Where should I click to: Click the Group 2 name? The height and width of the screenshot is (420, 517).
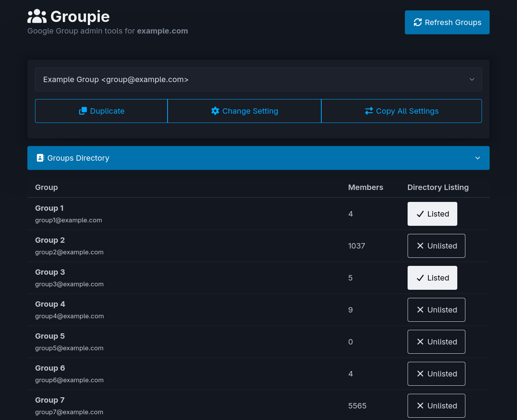click(50, 240)
